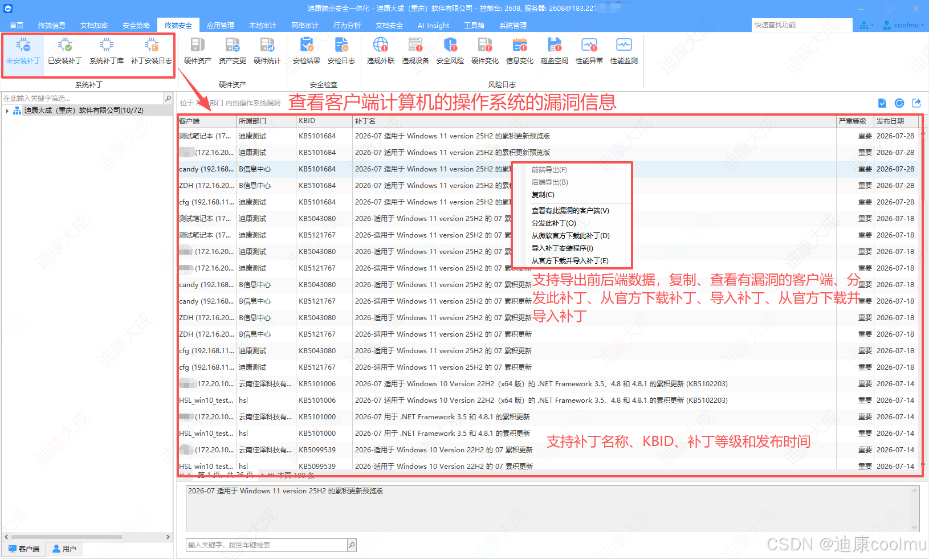Click the refresh icon above the table
This screenshot has width=929, height=560.
899,103
